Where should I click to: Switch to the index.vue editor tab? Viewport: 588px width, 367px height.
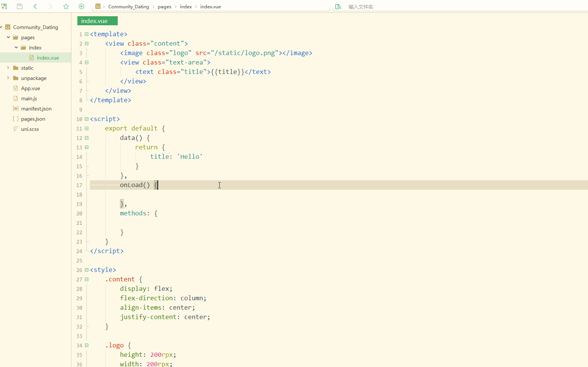[97, 21]
